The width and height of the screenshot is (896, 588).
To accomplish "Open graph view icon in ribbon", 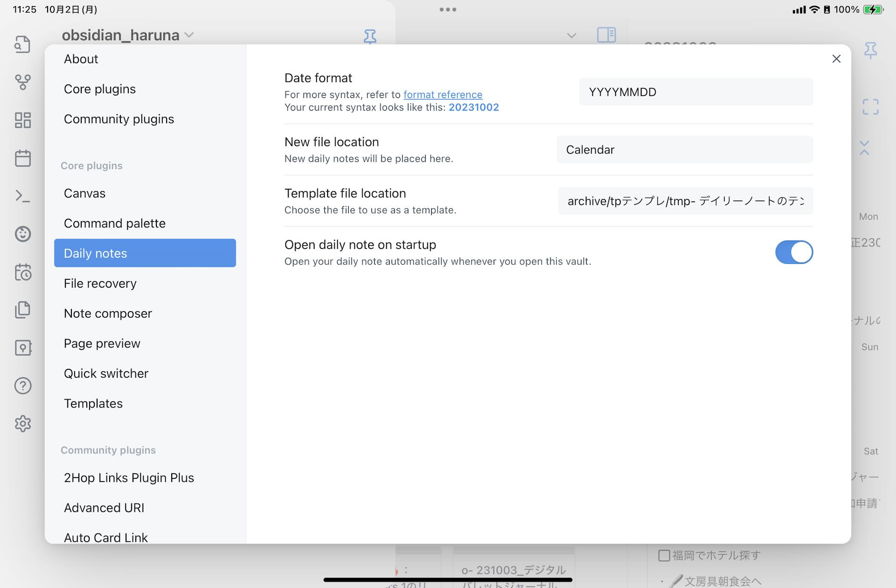I will (22, 83).
